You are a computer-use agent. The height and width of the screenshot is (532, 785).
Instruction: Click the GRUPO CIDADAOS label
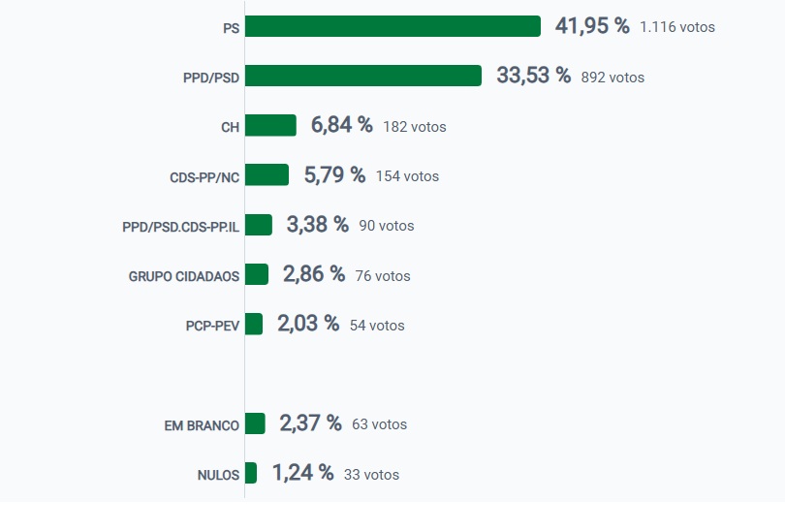coord(184,276)
